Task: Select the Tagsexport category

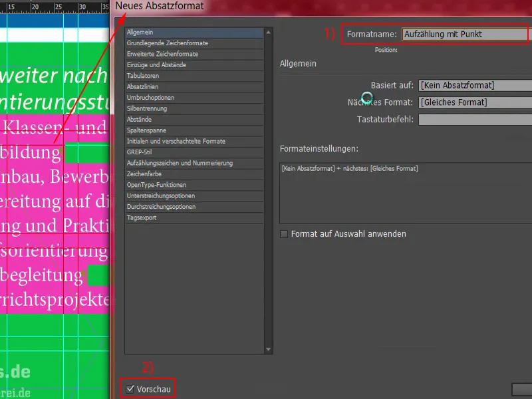Action: (194, 217)
